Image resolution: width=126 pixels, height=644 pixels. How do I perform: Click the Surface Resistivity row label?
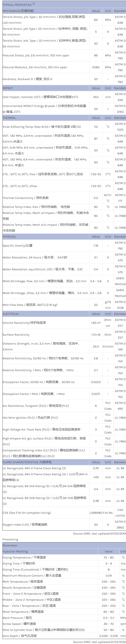click(x=16, y=335)
